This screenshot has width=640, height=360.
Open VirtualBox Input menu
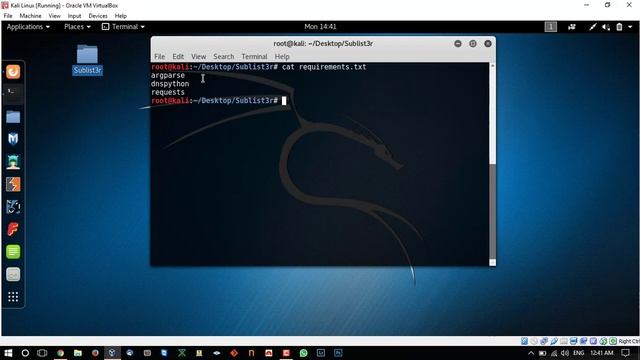pyautogui.click(x=74, y=16)
